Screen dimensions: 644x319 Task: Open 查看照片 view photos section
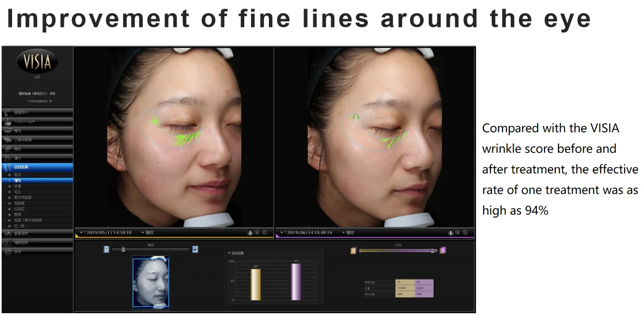click(x=37, y=112)
